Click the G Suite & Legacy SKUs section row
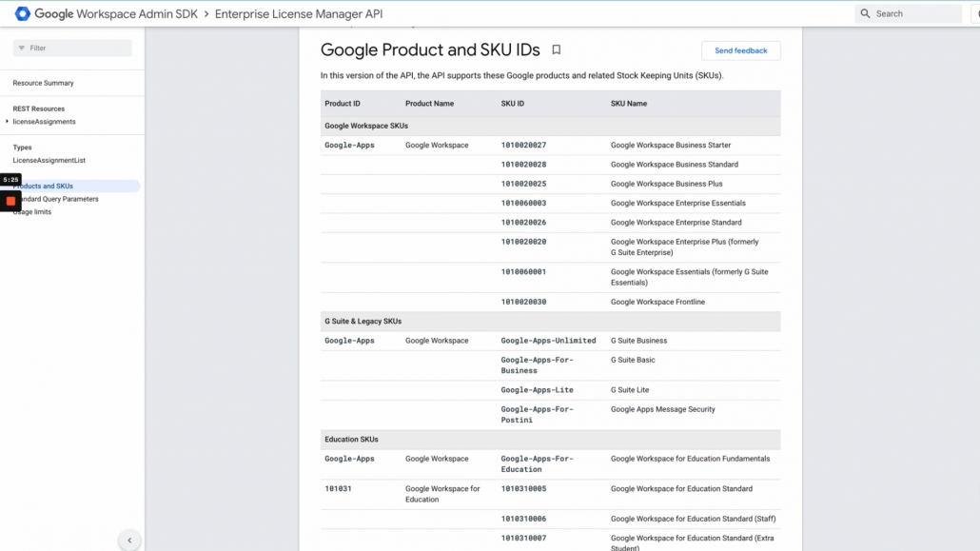 coord(551,322)
